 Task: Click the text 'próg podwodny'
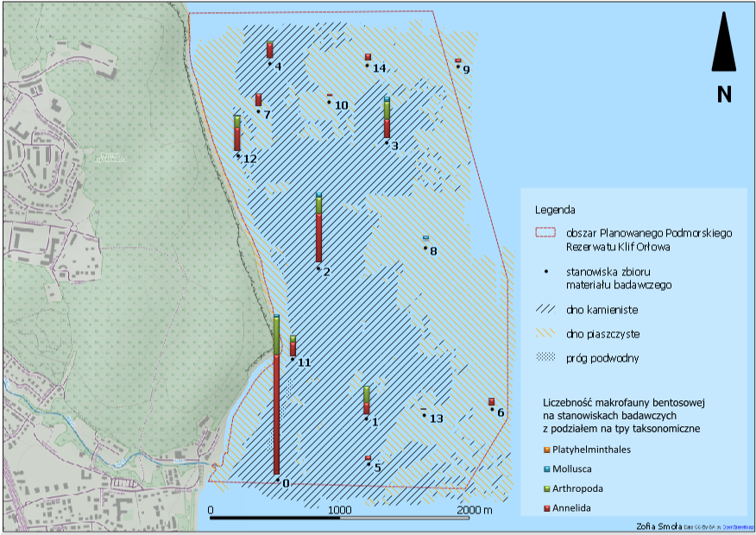click(x=602, y=358)
